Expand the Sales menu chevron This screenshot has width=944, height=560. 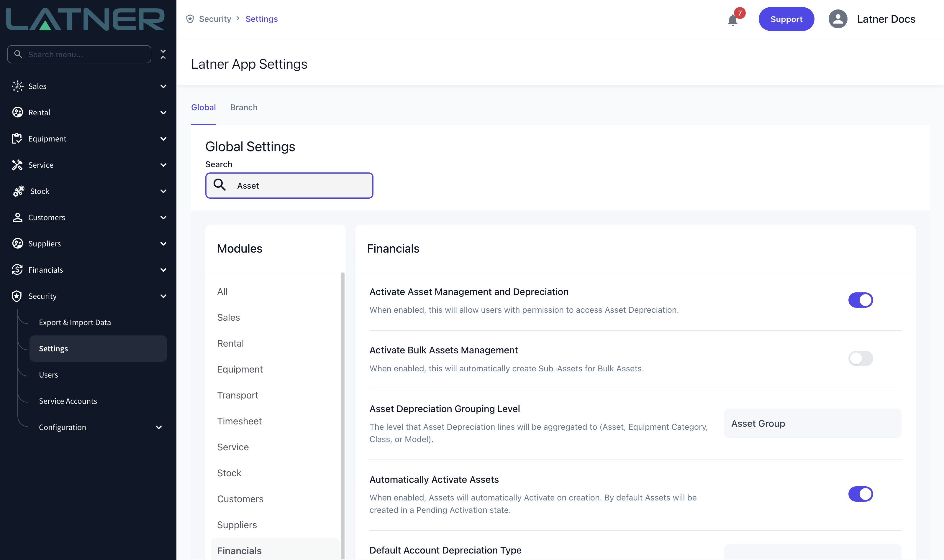click(x=163, y=86)
